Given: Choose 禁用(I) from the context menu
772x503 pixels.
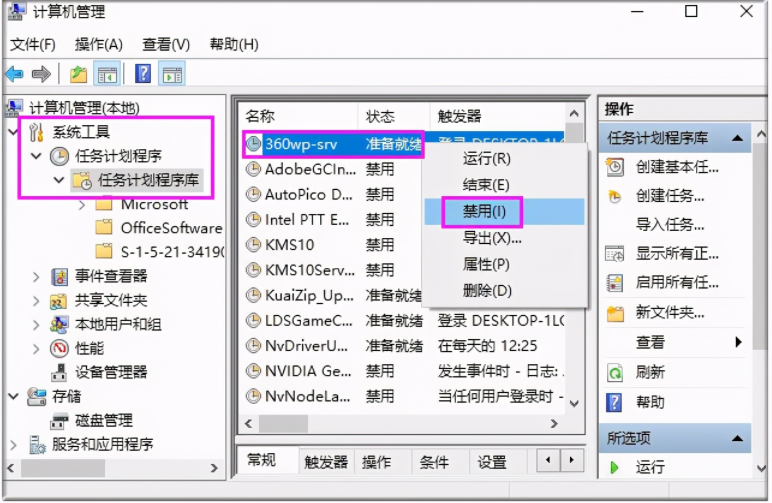Looking at the screenshot, I should (485, 212).
